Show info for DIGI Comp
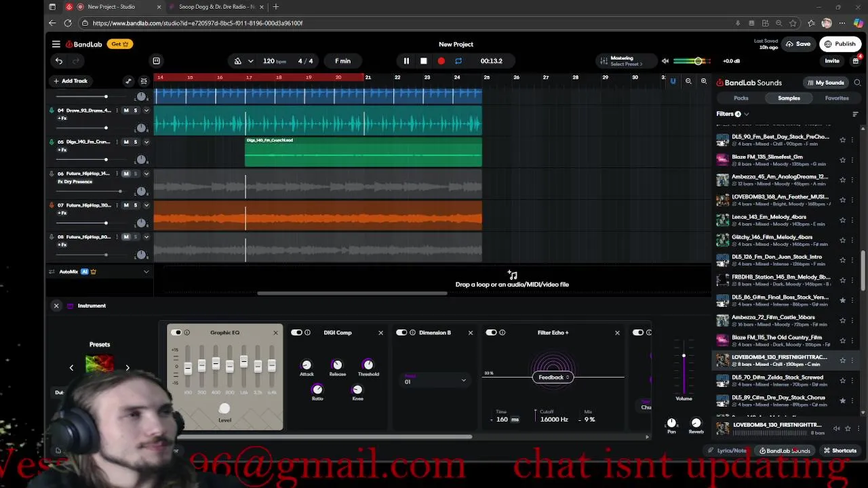Viewport: 868px width, 488px height. click(307, 333)
